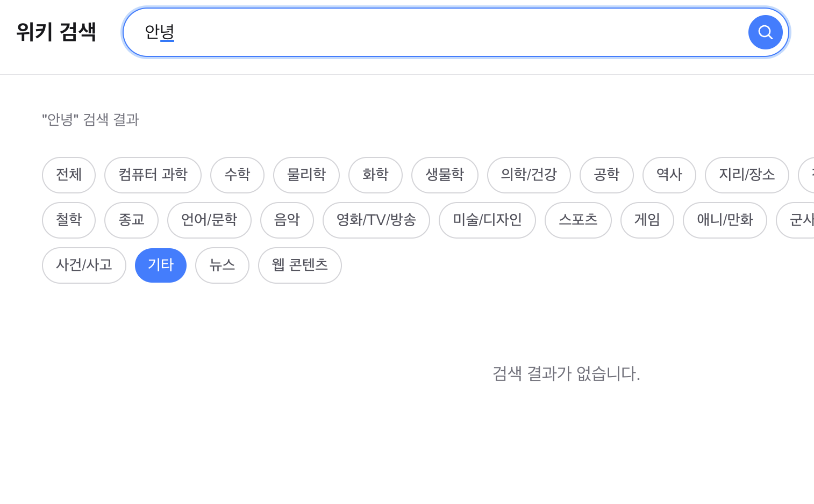The image size is (814, 504).
Task: Filter by 웹 콘텐츠 category
Action: click(x=299, y=265)
